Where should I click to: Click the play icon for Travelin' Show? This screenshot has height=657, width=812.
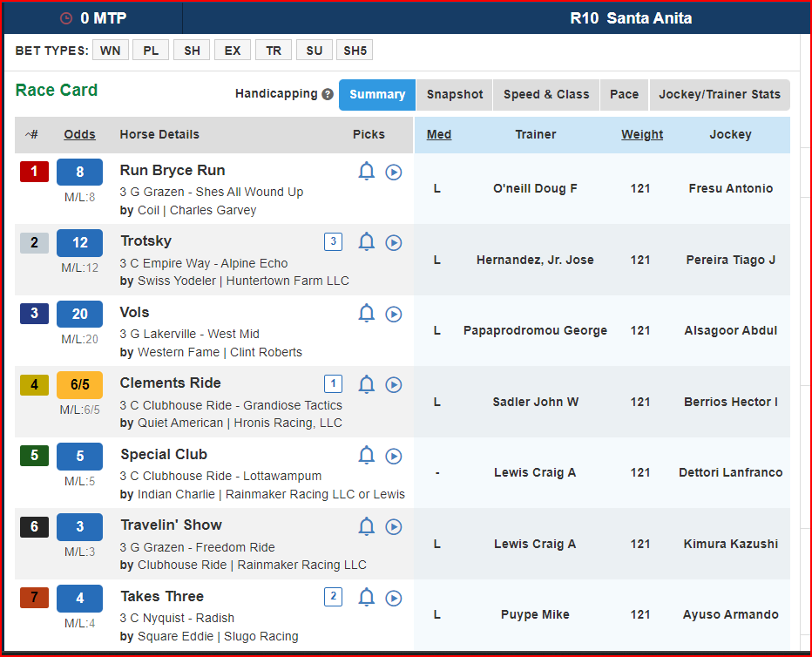(394, 526)
